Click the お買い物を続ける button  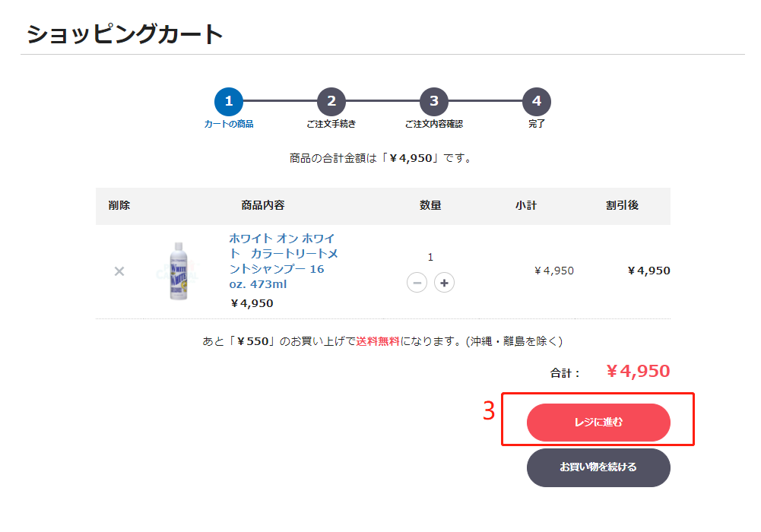point(598,467)
